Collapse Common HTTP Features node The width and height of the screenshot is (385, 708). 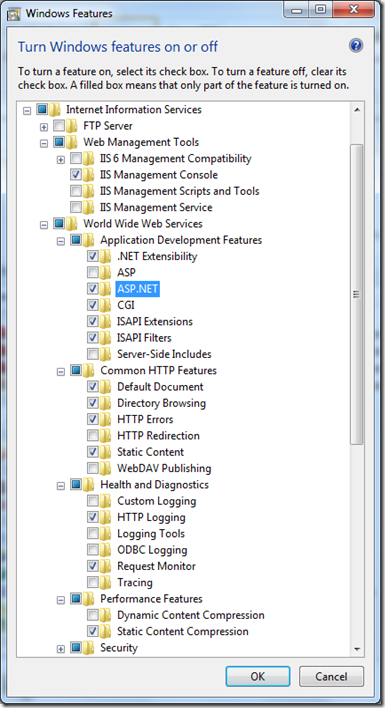tap(61, 372)
